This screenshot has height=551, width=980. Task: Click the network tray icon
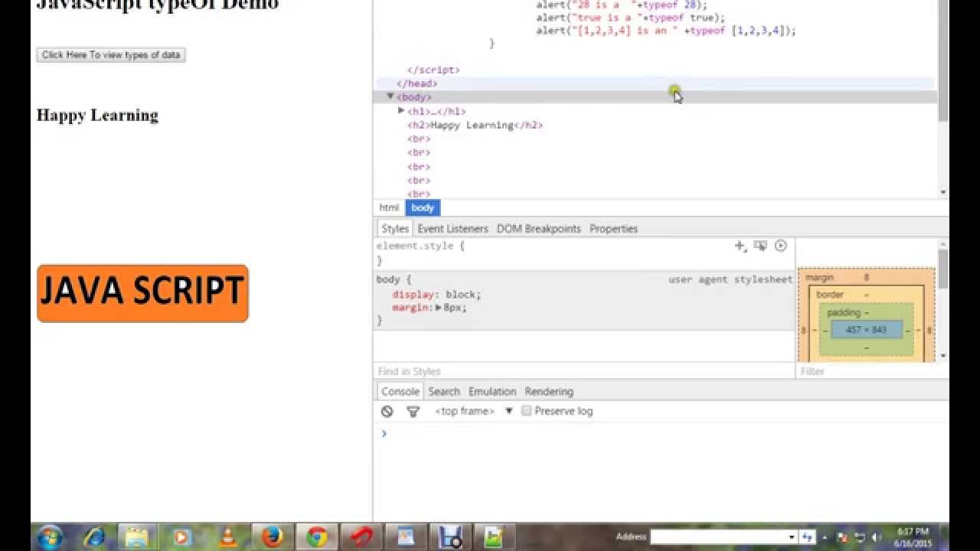859,536
